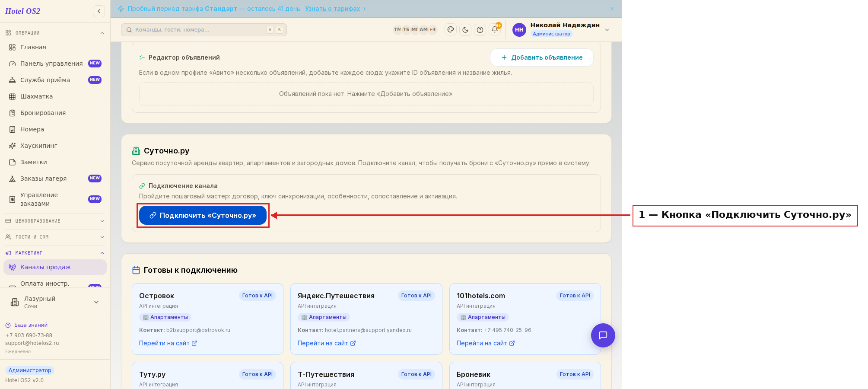Image resolution: width=868 pixels, height=389 pixels.
Task: Open Островок Перейти на сайт link
Action: coord(168,343)
